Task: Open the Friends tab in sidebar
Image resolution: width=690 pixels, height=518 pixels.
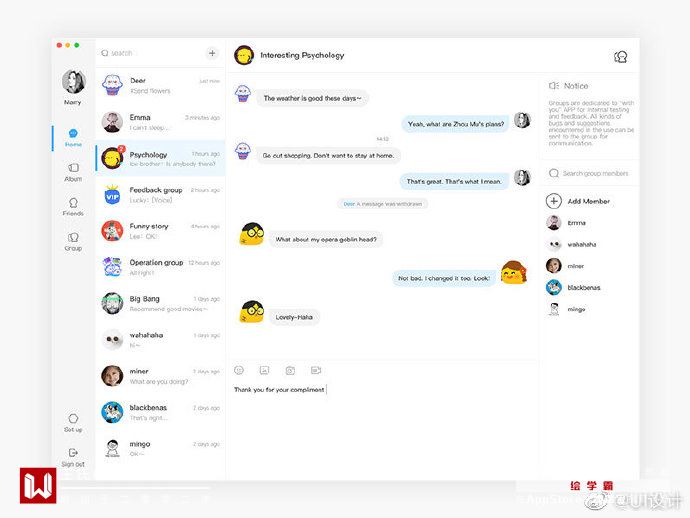Action: tap(73, 207)
